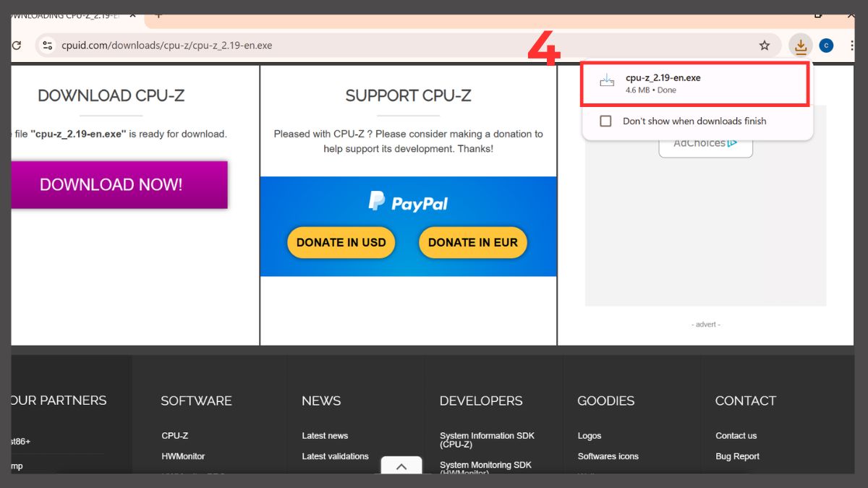Open the Bug Report link
Image resolution: width=868 pixels, height=488 pixels.
738,456
